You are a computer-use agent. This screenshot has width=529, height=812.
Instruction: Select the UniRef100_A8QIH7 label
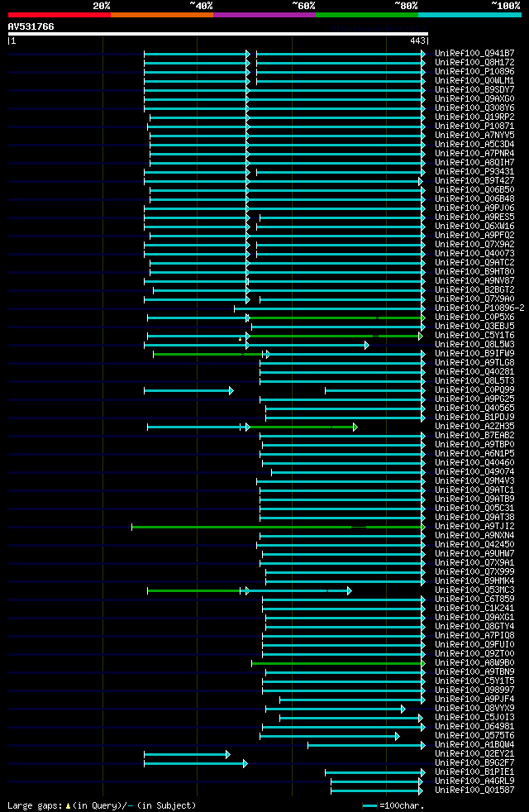pyautogui.click(x=474, y=163)
